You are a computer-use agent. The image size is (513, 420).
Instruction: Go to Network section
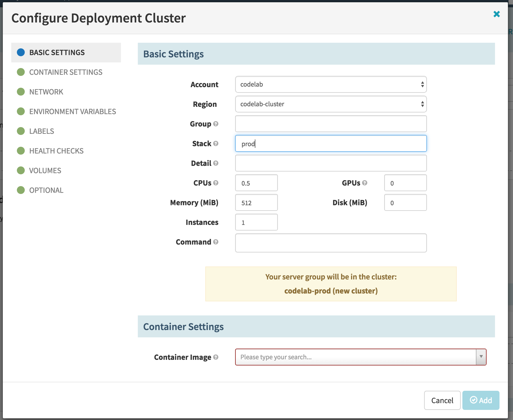(66, 92)
